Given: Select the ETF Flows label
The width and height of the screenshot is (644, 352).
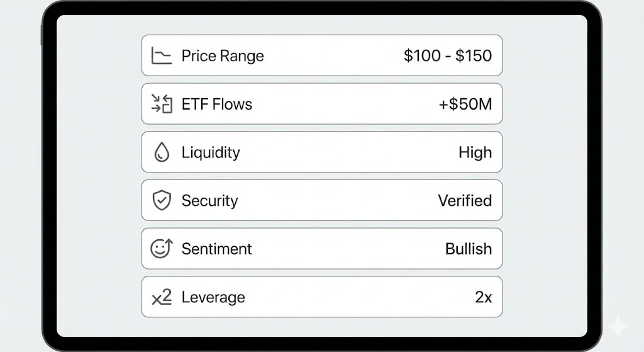Looking at the screenshot, I should pyautogui.click(x=217, y=104).
